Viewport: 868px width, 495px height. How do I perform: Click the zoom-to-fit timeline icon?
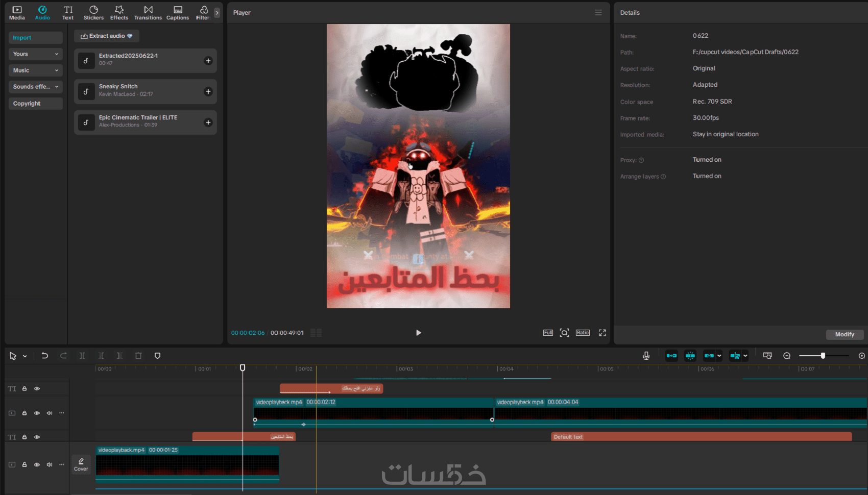tap(862, 356)
